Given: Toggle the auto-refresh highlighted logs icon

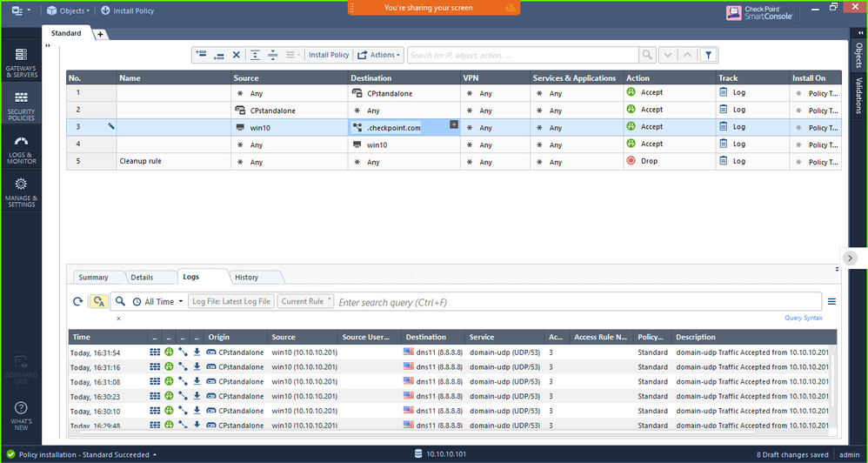Looking at the screenshot, I should 98,301.
